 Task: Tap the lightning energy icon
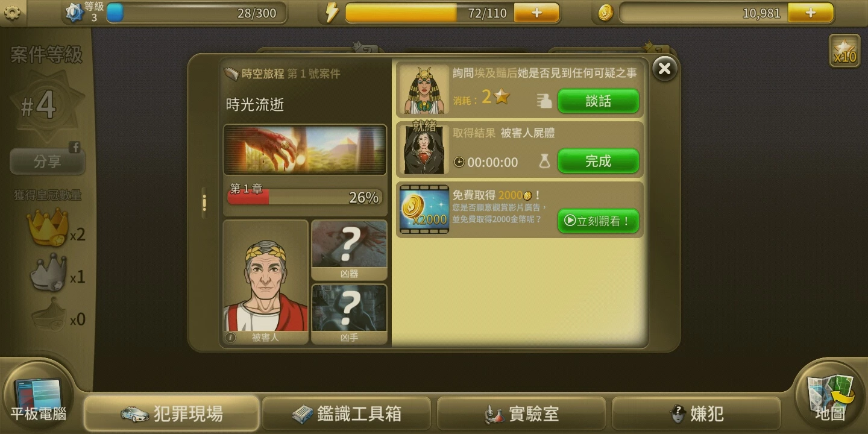(x=332, y=13)
